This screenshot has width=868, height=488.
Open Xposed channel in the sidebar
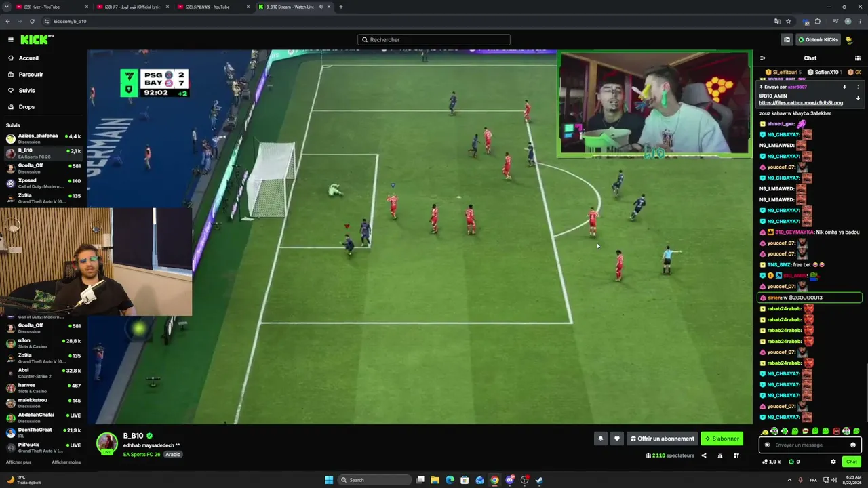tap(43, 183)
